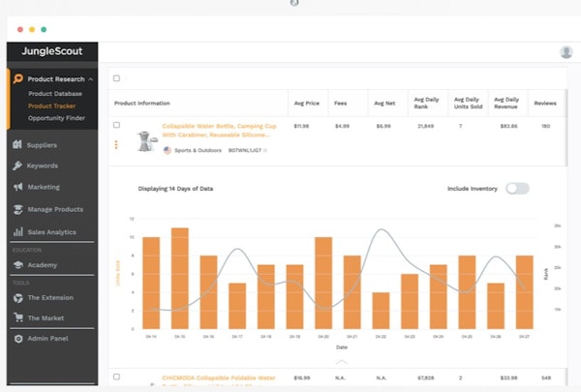This screenshot has height=392, width=581.
Task: Collapse the Product Research menu chevron
Action: (x=91, y=79)
